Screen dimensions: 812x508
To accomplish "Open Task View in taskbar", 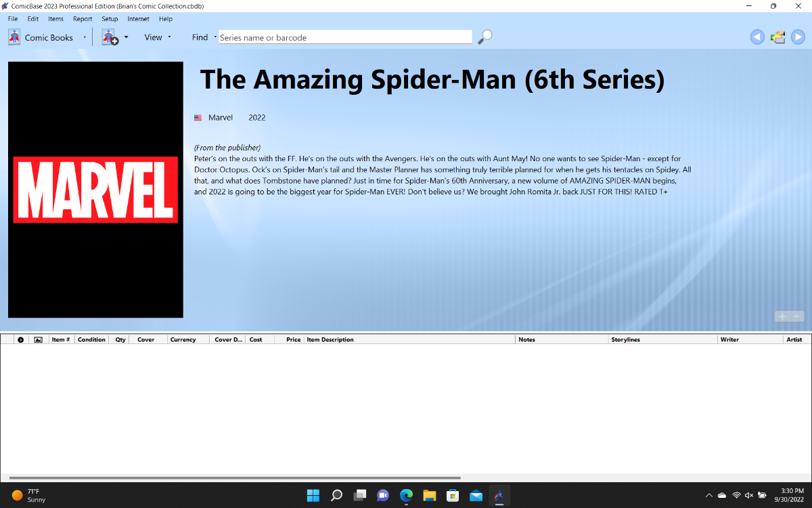I will (359, 495).
